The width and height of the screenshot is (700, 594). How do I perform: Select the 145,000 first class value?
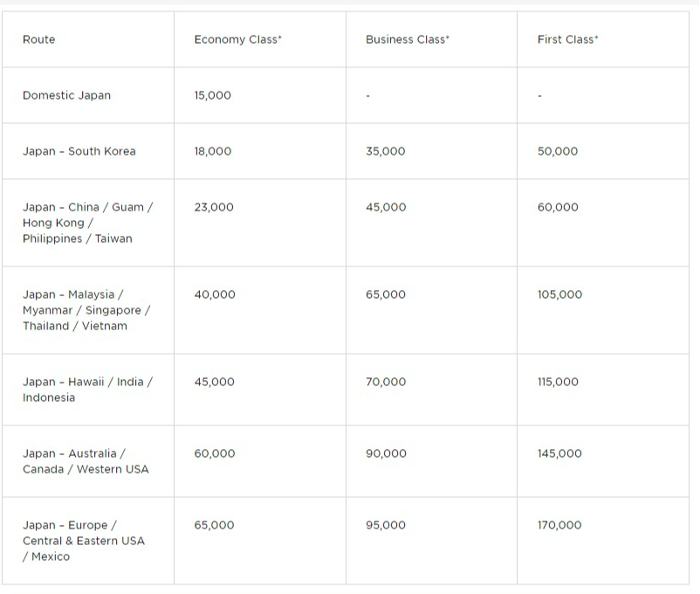pyautogui.click(x=559, y=453)
